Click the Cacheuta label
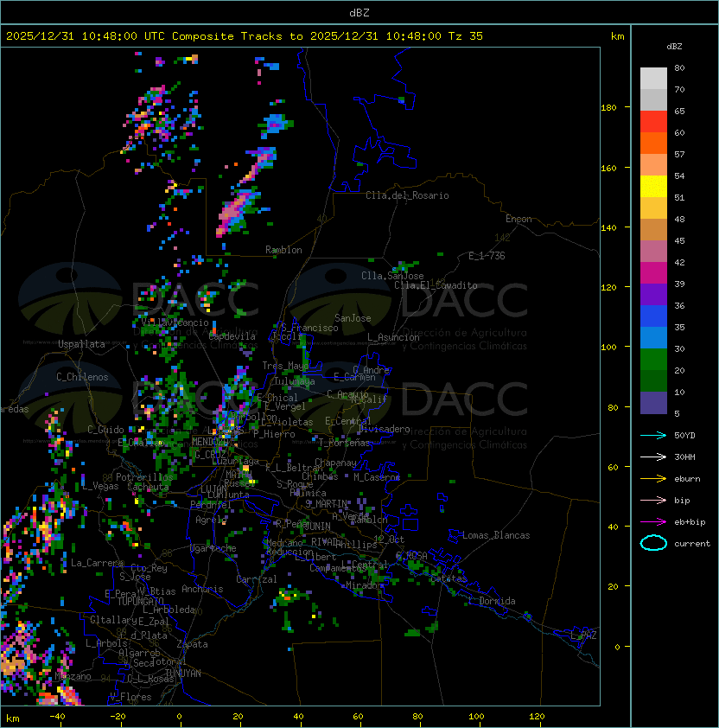The width and height of the screenshot is (719, 728). click(148, 487)
